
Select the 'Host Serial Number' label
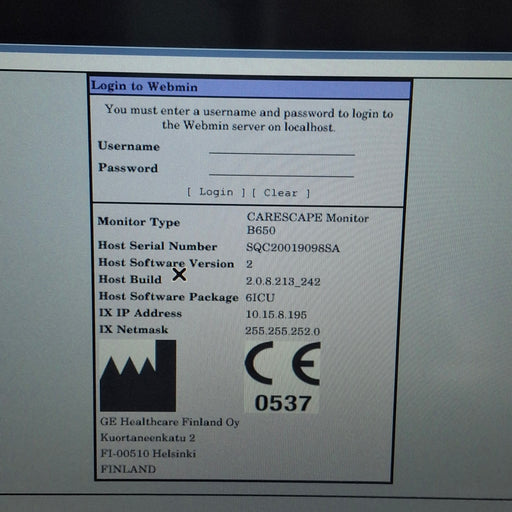coord(158,246)
